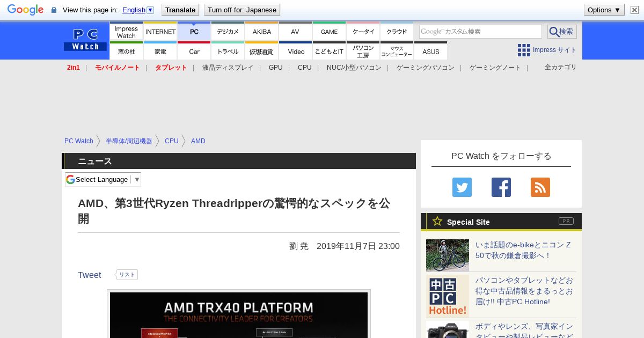Open the ケータイ tab
The height and width of the screenshot is (338, 644).
[363, 32]
